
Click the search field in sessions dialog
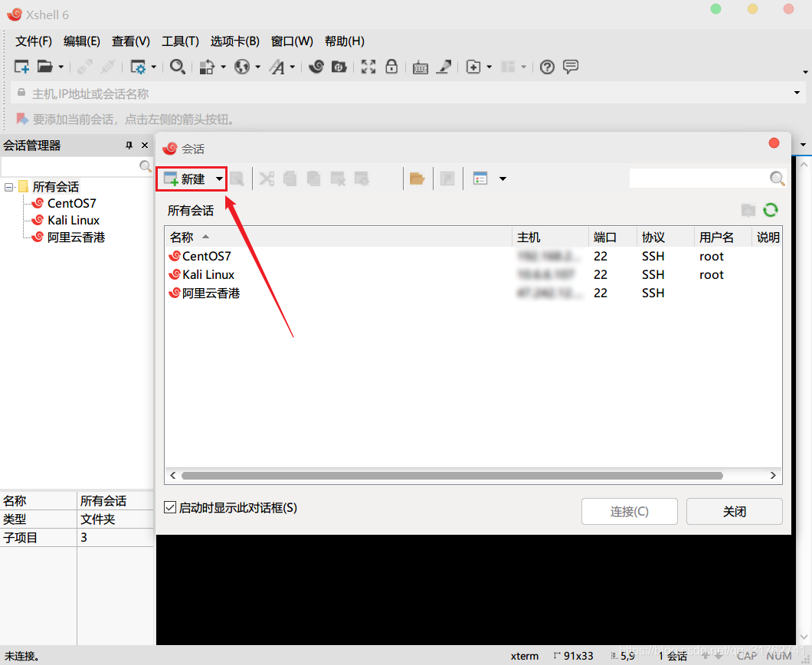(699, 179)
